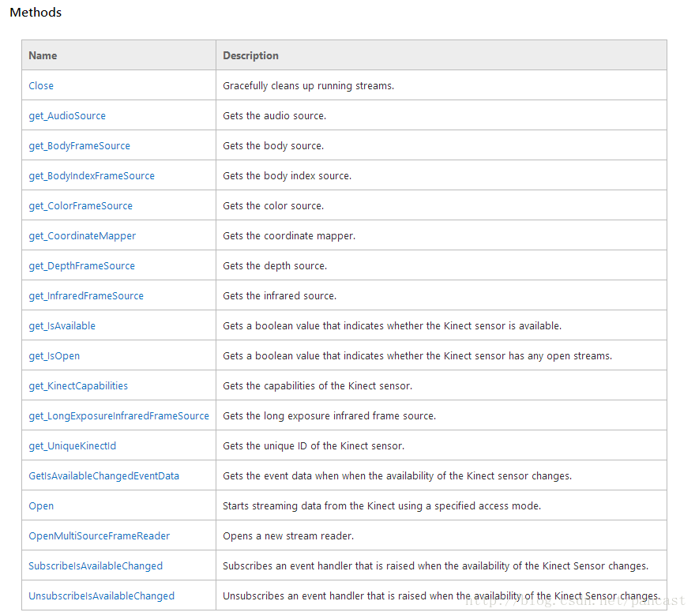Open the Close method link

[41, 85]
